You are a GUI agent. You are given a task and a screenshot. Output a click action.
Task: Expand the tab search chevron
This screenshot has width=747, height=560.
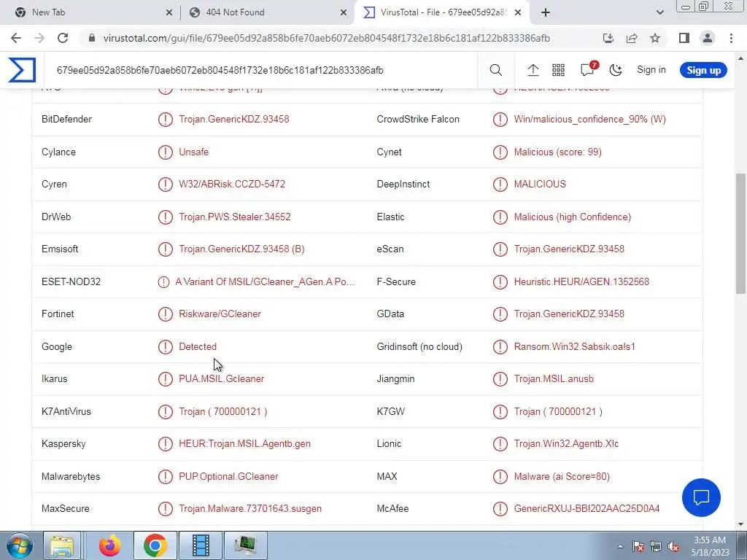coord(659,12)
